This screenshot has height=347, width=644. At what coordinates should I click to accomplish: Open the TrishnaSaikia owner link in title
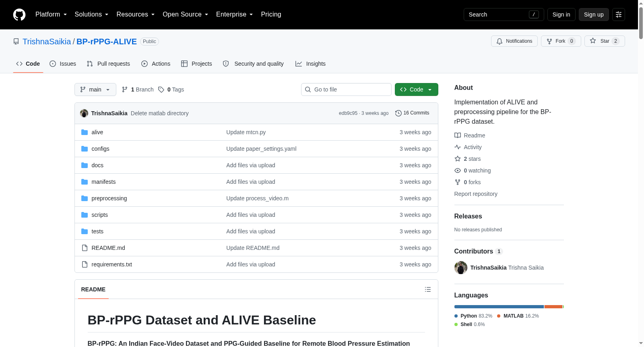point(47,42)
